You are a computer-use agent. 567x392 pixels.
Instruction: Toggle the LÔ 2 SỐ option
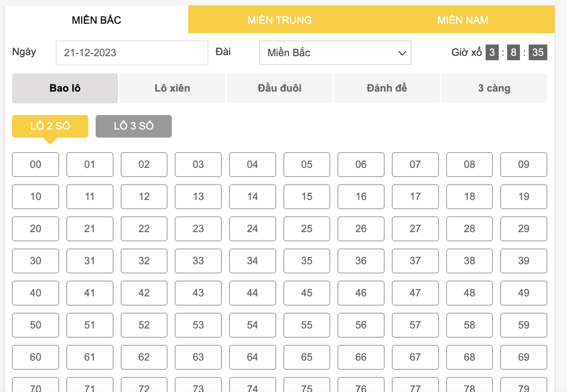click(50, 126)
